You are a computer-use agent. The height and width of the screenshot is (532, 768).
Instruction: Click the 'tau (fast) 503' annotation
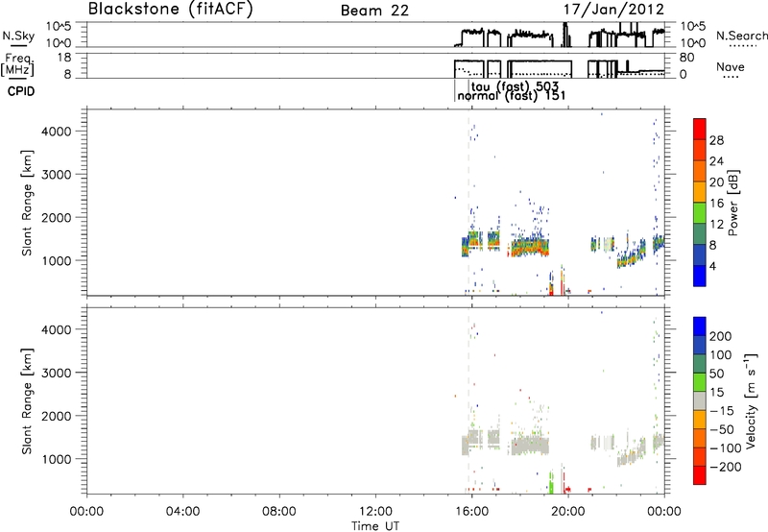pos(515,86)
